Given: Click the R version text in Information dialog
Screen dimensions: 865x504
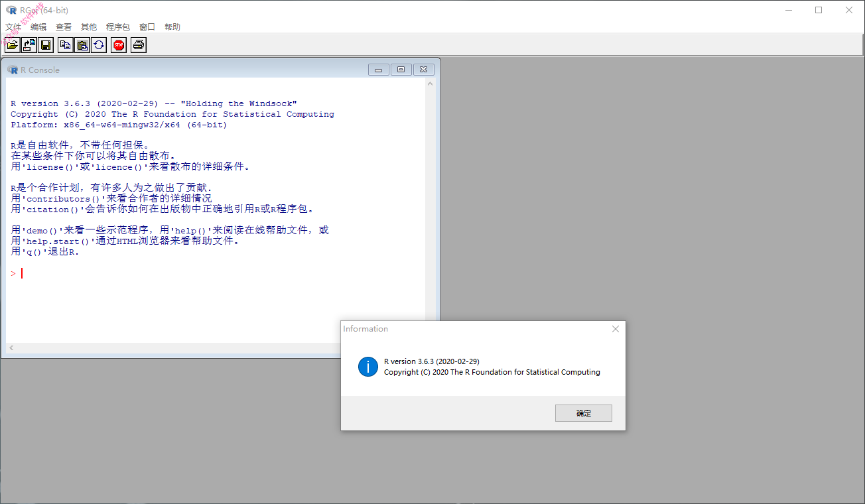Looking at the screenshot, I should coord(432,361).
